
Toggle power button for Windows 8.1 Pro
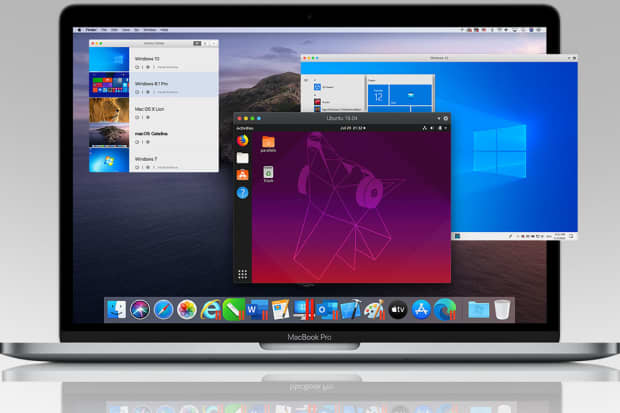[137, 93]
